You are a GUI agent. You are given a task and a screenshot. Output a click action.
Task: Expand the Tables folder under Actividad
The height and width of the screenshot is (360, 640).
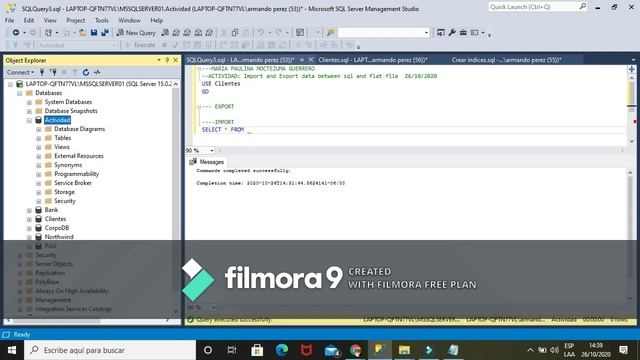[39, 138]
